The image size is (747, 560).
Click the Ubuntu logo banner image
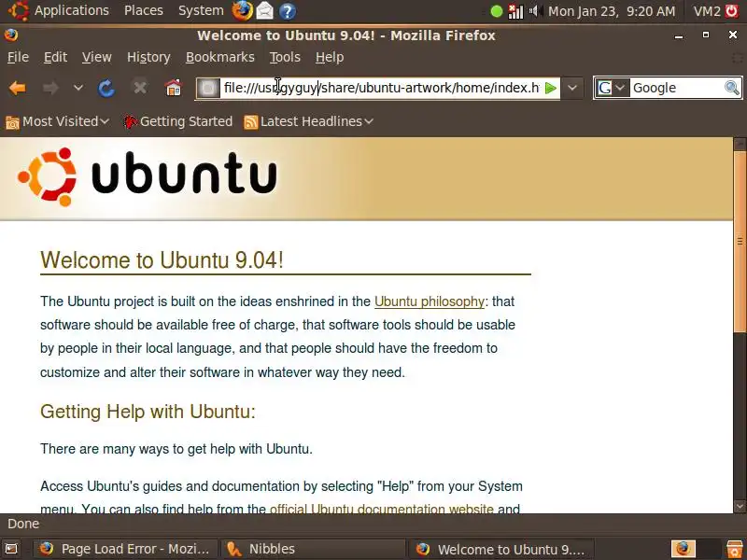(147, 177)
